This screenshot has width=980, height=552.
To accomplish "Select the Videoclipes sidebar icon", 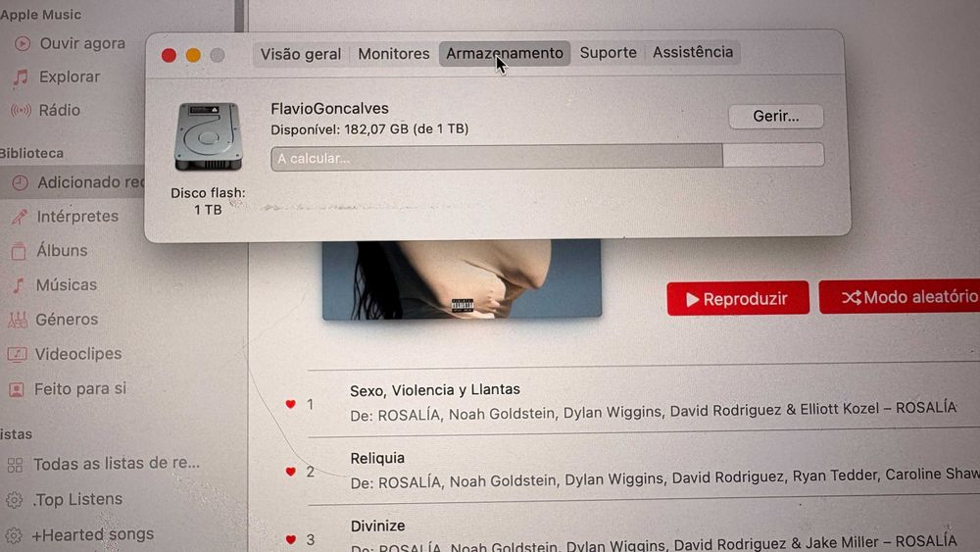I will click(17, 355).
